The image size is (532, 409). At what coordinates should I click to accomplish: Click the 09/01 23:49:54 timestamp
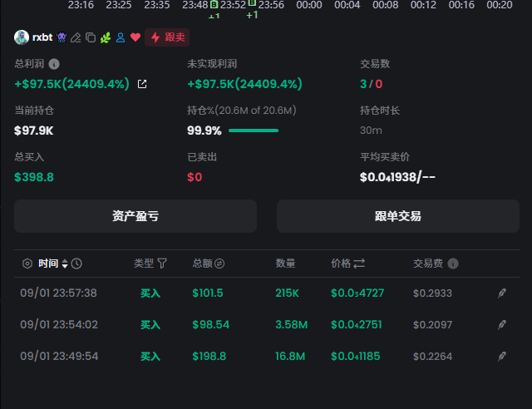(x=59, y=356)
